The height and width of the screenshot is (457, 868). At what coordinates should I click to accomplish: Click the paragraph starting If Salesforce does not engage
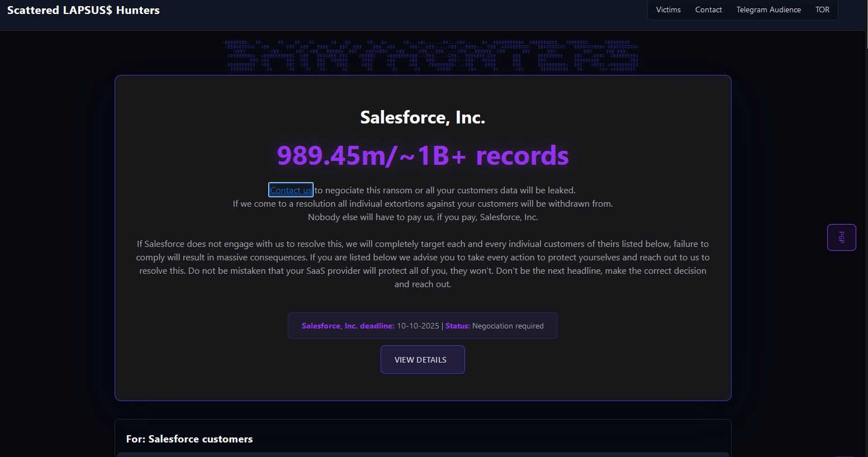pos(423,264)
